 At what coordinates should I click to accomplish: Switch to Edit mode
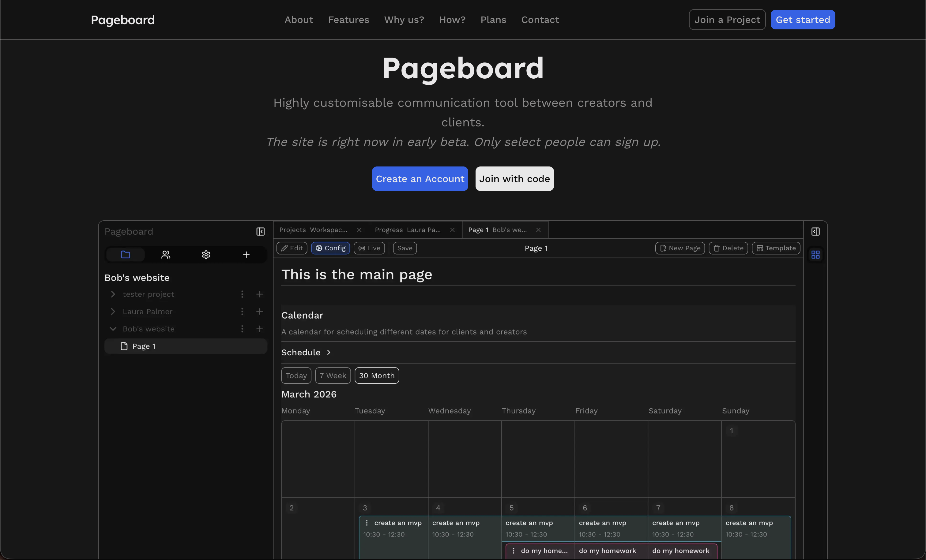click(292, 248)
